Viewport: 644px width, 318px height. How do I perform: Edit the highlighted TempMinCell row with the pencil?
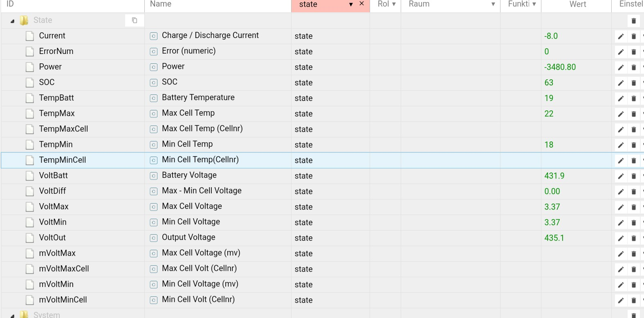click(621, 161)
